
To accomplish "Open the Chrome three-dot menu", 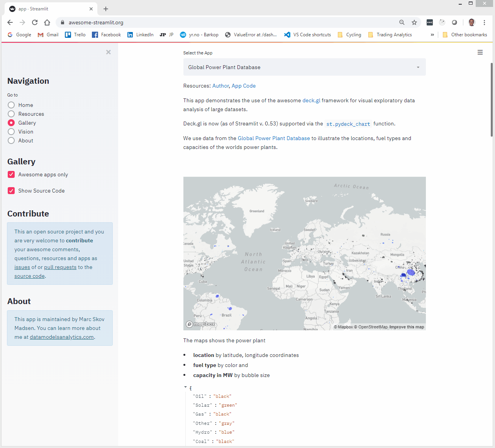I will (484, 22).
